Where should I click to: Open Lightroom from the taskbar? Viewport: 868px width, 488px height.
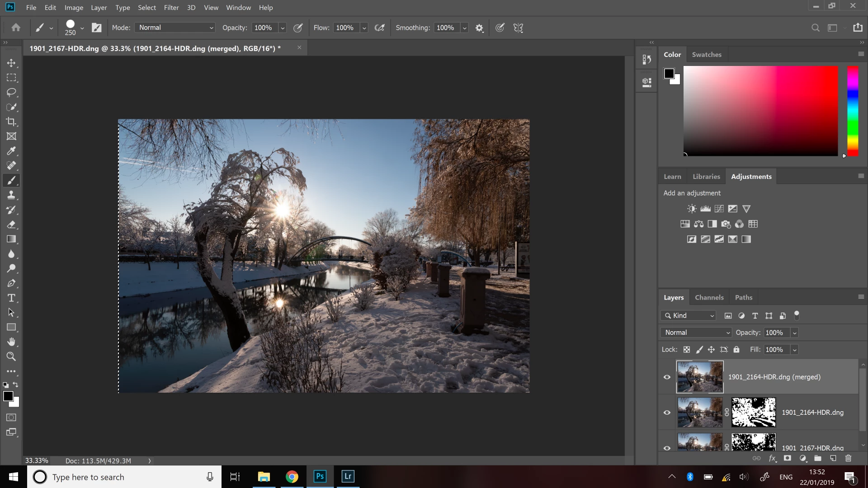click(348, 476)
